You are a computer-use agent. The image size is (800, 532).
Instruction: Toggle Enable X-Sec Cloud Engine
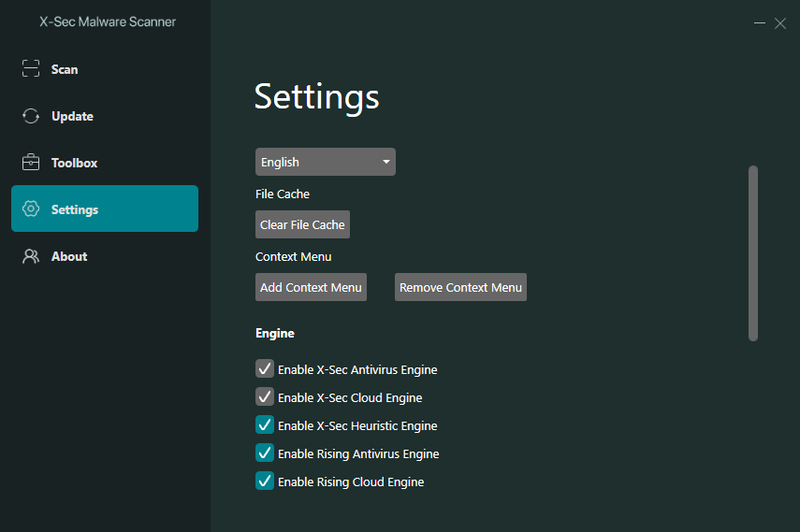coord(265,397)
